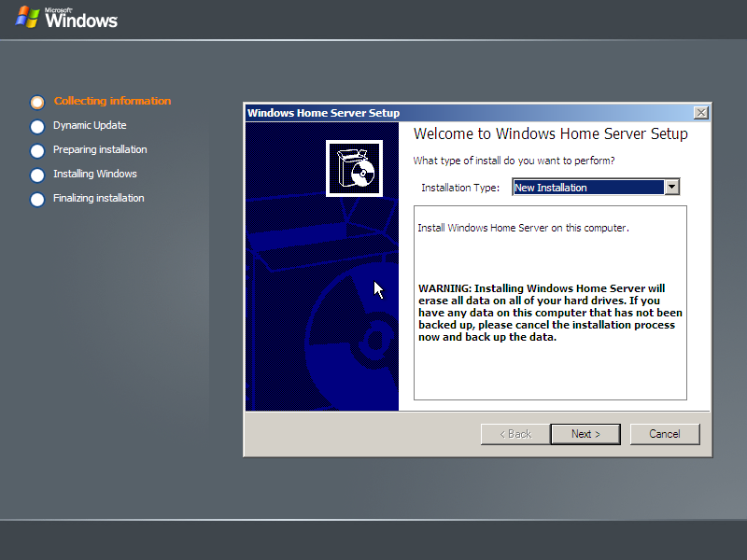Image resolution: width=747 pixels, height=560 pixels.
Task: Click the bold WARNING paragraph
Action: (x=550, y=313)
